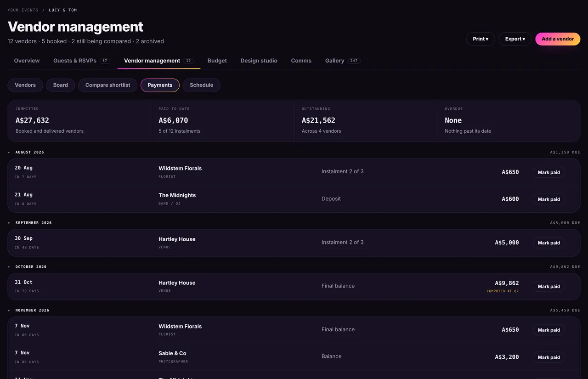Go back to Your Events breadcrumb
The height and width of the screenshot is (379, 588).
(23, 10)
